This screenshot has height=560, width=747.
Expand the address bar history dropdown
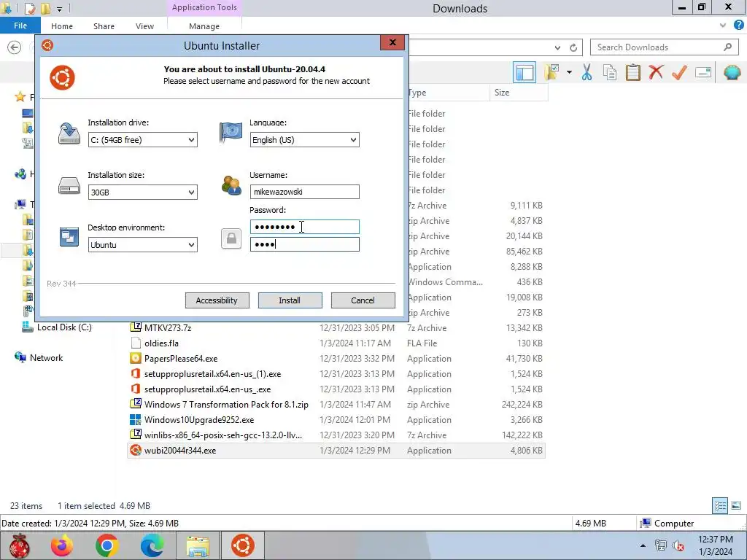tap(557, 47)
